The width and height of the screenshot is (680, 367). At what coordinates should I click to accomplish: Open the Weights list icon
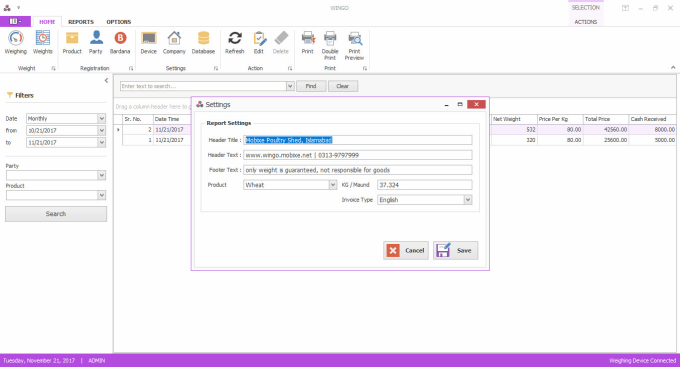pos(42,43)
